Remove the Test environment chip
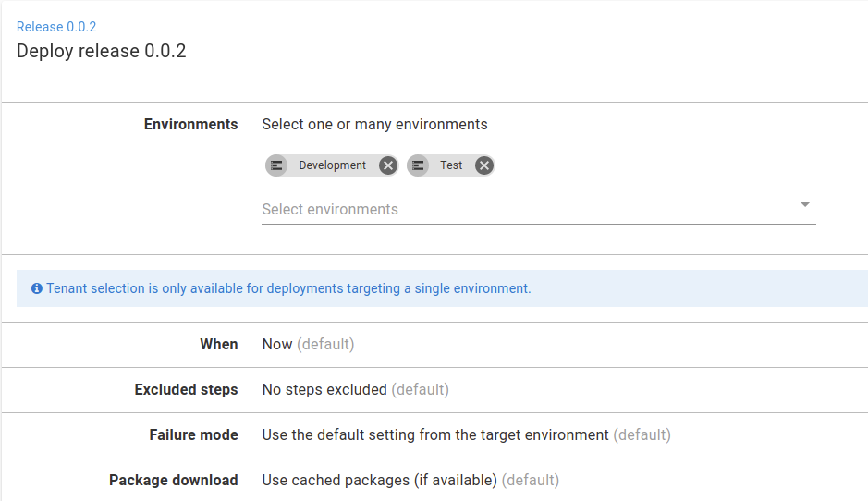Image resolution: width=868 pixels, height=501 pixels. [484, 165]
